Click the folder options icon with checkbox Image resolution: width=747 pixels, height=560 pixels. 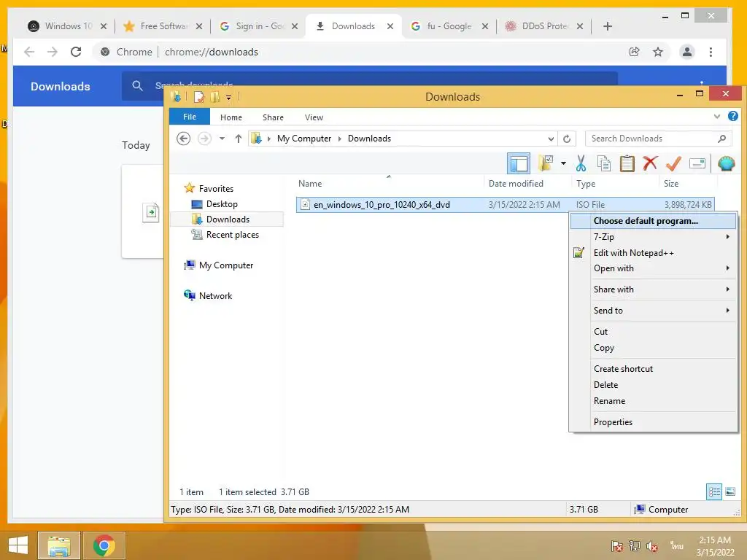[546, 163]
